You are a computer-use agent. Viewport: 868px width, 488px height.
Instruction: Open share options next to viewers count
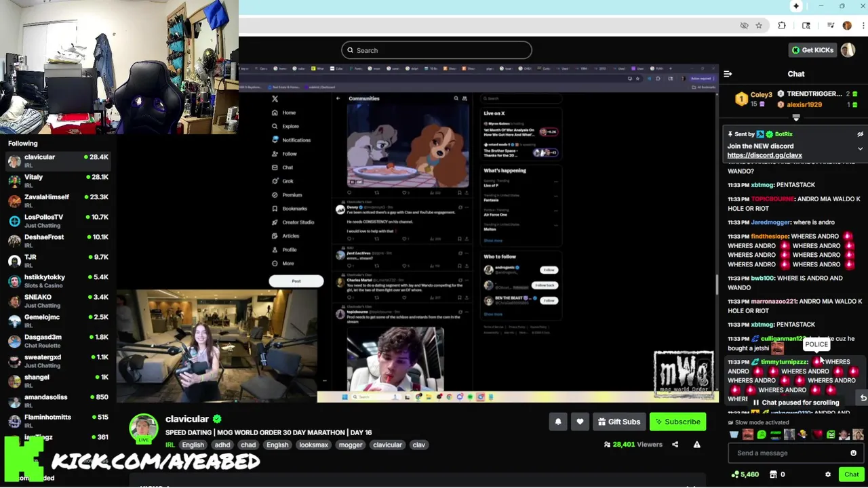675,445
